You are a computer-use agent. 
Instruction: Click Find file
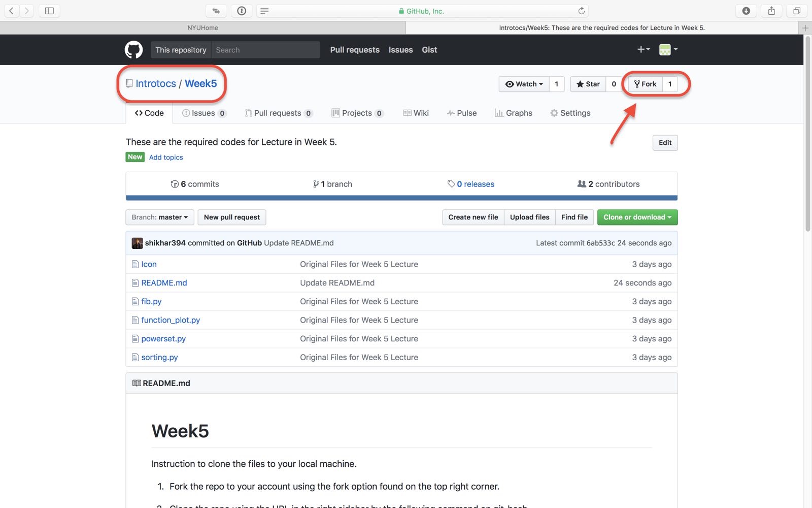coord(574,217)
